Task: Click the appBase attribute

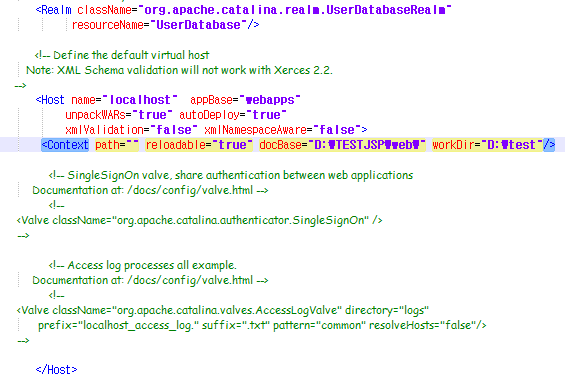Action: [x=211, y=100]
